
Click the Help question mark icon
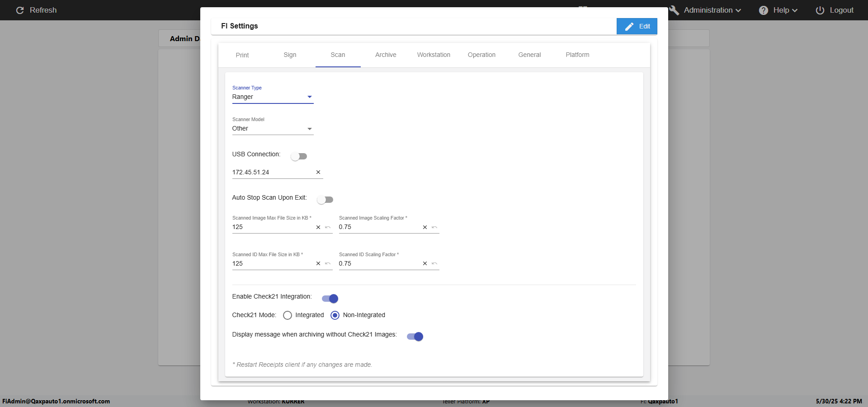tap(764, 10)
